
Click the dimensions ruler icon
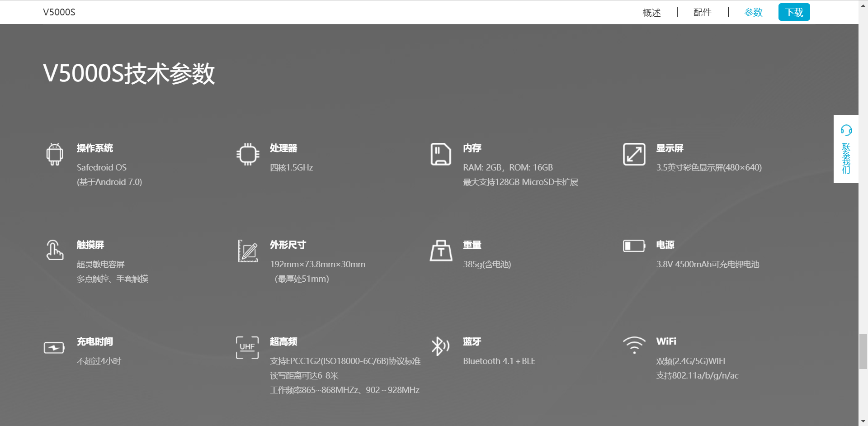tap(248, 251)
